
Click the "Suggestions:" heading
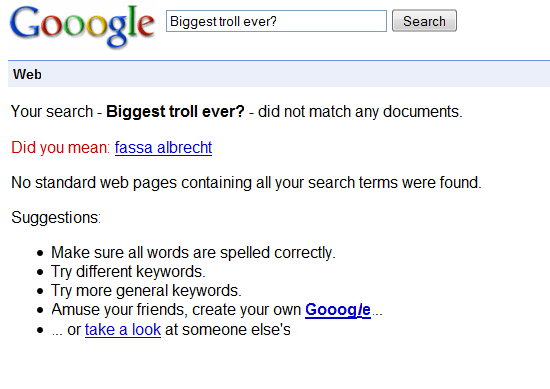(56, 218)
